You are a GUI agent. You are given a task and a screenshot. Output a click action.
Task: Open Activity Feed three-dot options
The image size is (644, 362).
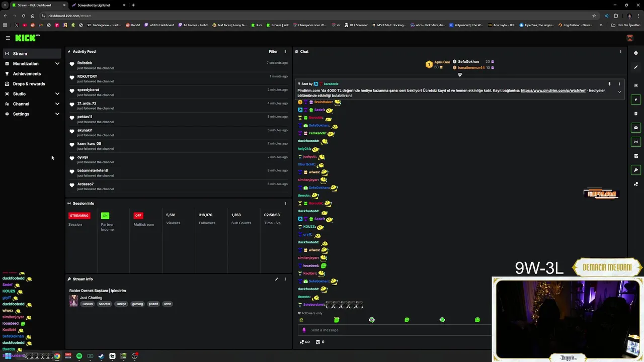tap(286, 51)
